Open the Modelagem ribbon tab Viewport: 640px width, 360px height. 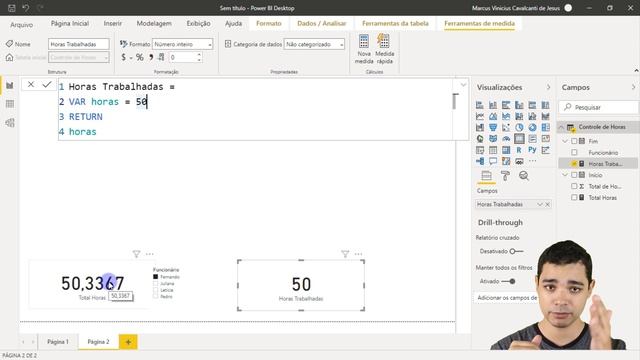154,24
